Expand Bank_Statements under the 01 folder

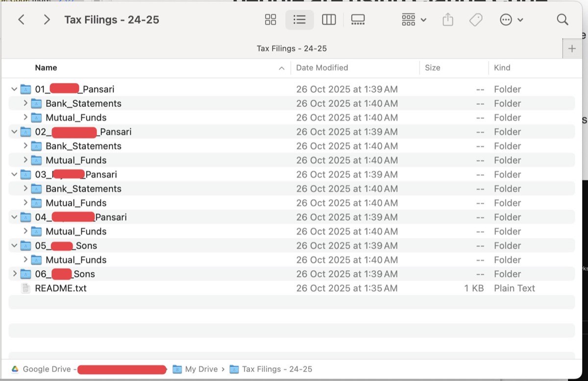[x=25, y=103]
